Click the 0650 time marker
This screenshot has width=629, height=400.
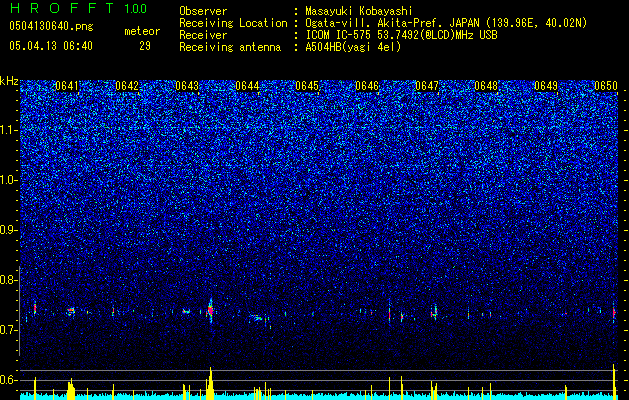point(606,86)
